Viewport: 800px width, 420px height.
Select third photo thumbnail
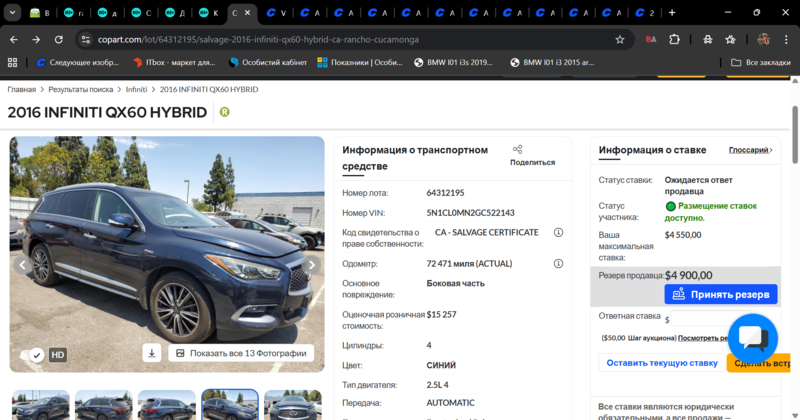pos(167,405)
